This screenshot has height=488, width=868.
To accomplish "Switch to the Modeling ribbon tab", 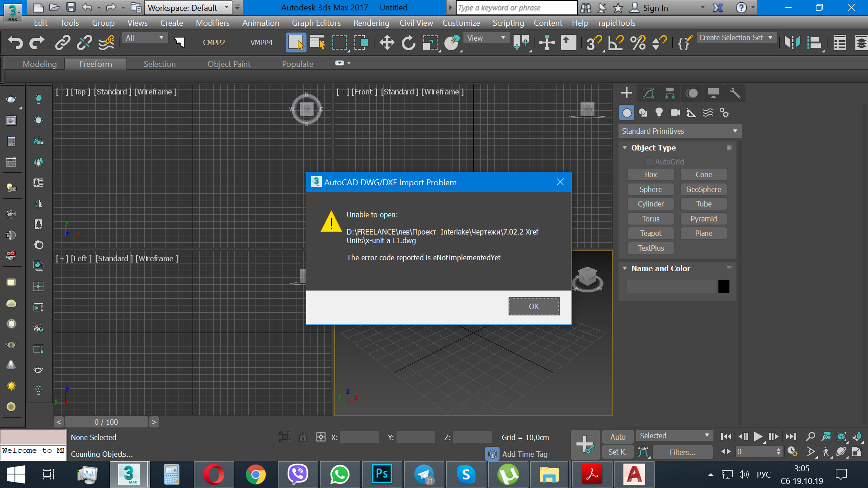I will tap(40, 64).
